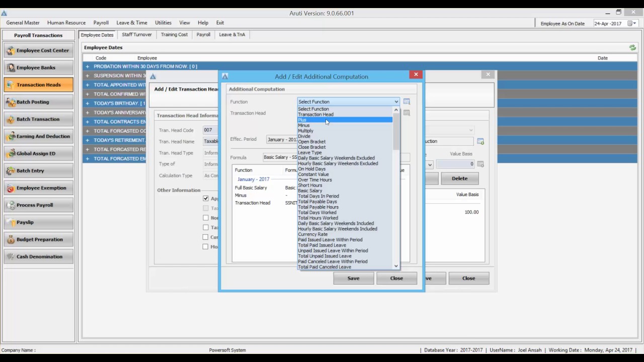Click Delete in the Transaction Head dialog
Image resolution: width=644 pixels, height=362 pixels.
(459, 178)
